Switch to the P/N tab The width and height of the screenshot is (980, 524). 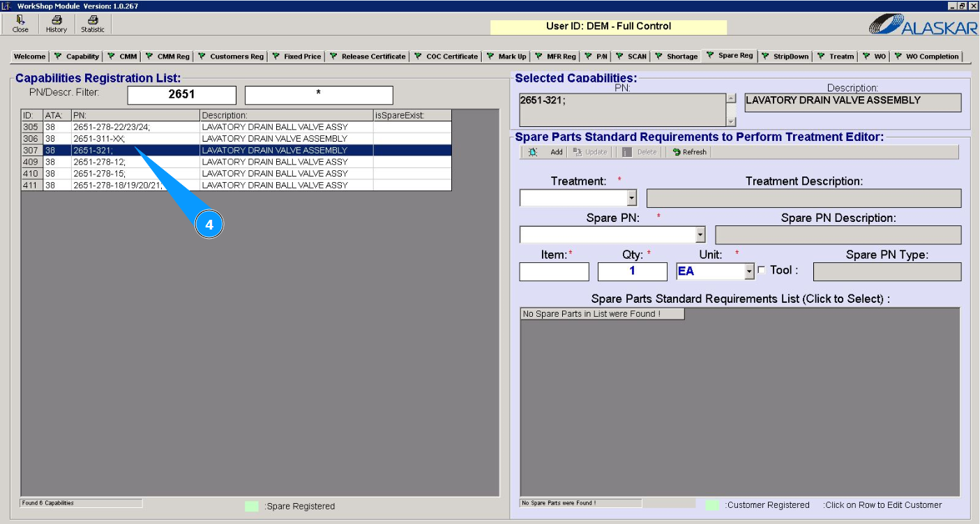pyautogui.click(x=596, y=57)
